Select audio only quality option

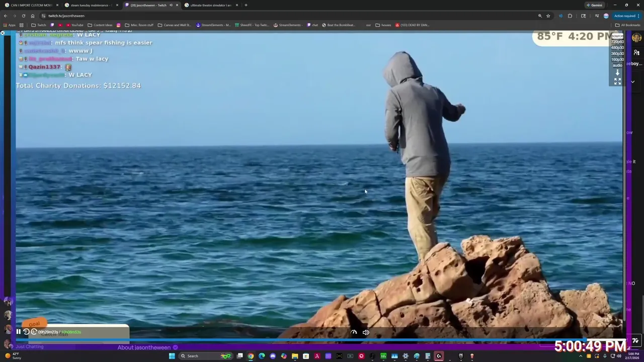[617, 65]
